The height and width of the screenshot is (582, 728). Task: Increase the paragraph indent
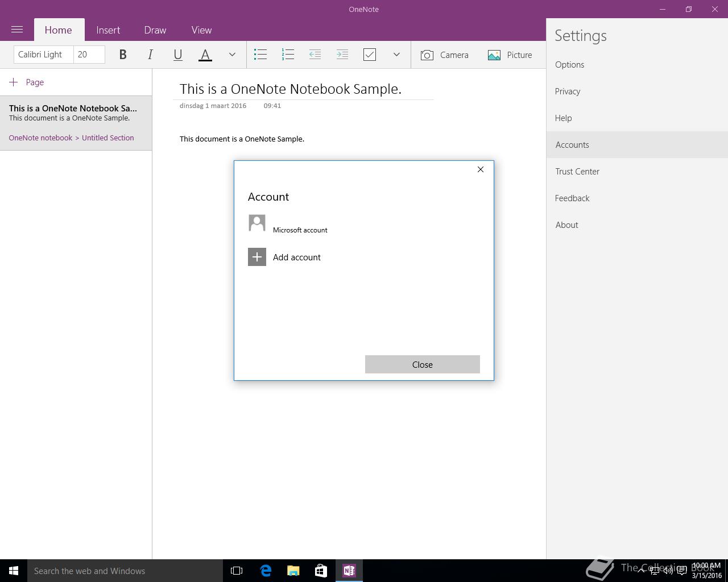tap(342, 55)
